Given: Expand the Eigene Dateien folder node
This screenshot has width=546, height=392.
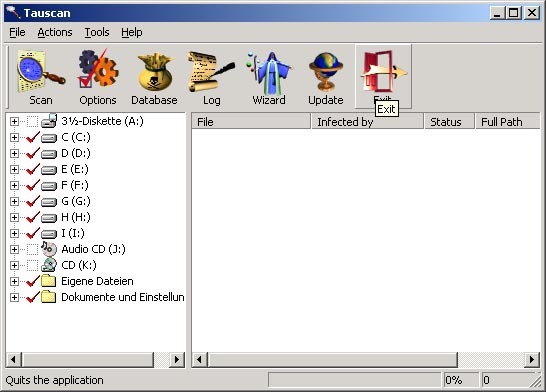Looking at the screenshot, I should point(14,281).
